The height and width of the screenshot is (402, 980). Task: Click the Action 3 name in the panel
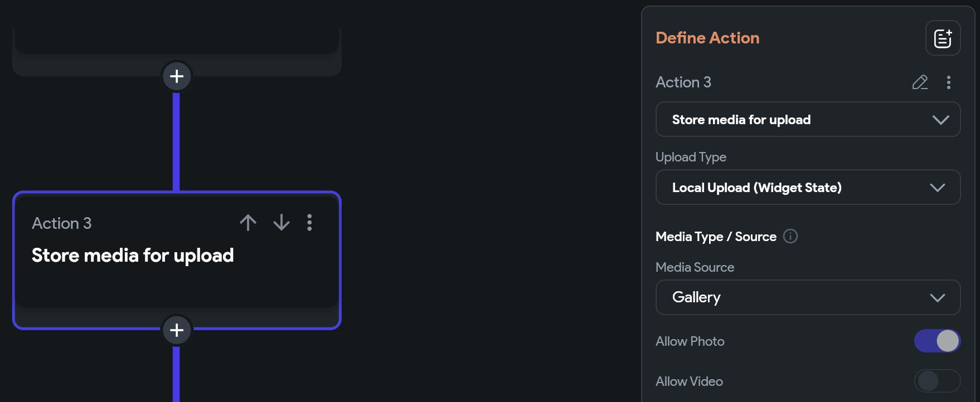click(x=683, y=82)
